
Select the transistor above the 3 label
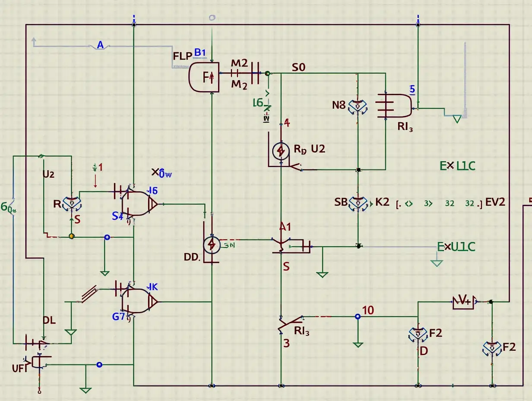290,324
